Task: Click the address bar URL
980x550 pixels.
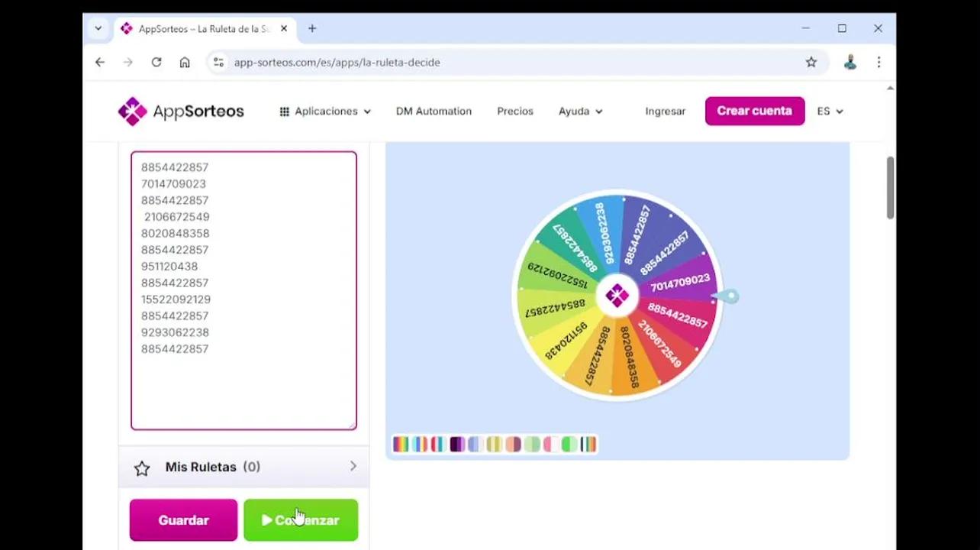Action: (x=337, y=63)
